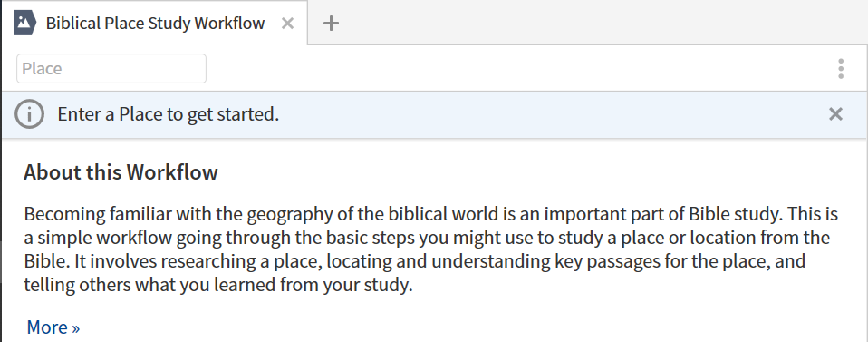Viewport: 868px width, 342px height.
Task: Follow the More » link
Action: point(53,327)
